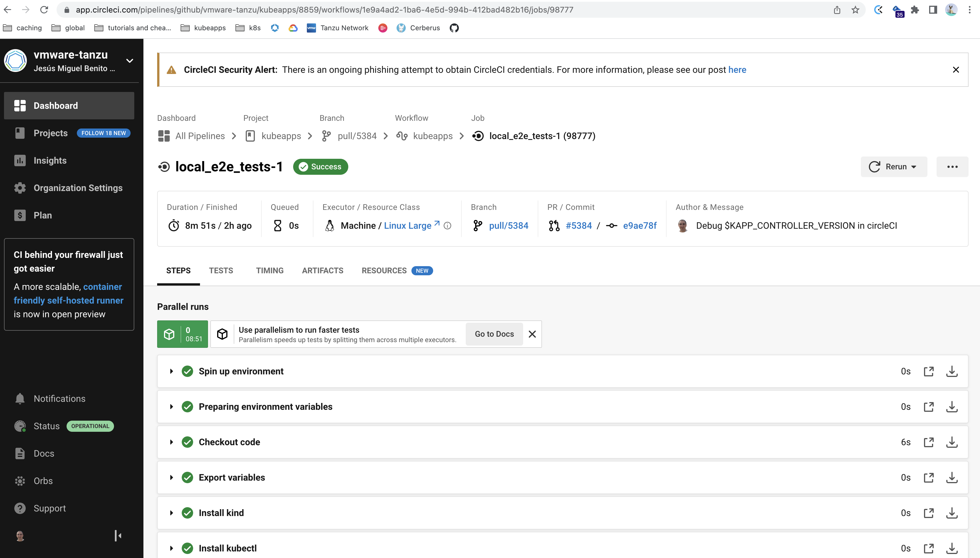This screenshot has height=558, width=980.
Task: Open Spin up environment output in new tab
Action: 929,371
